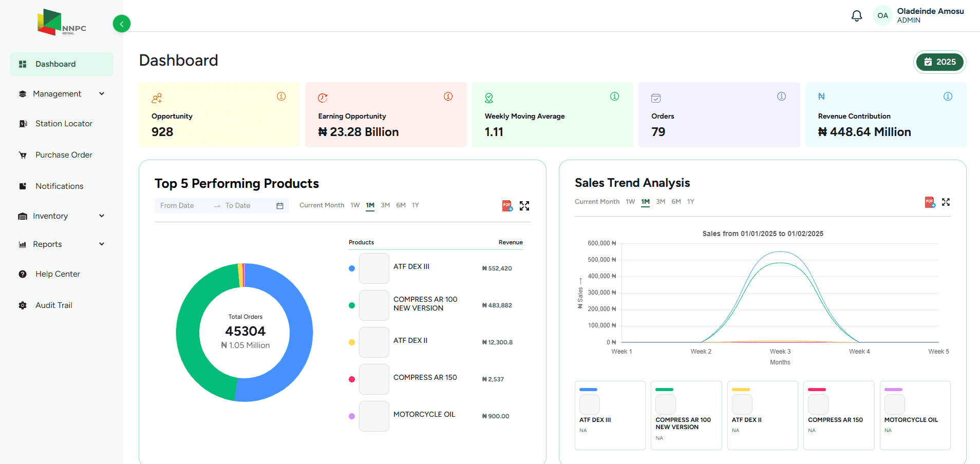The image size is (980, 464).
Task: Toggle the MOTORCYCLE OIL series card
Action: (x=915, y=415)
